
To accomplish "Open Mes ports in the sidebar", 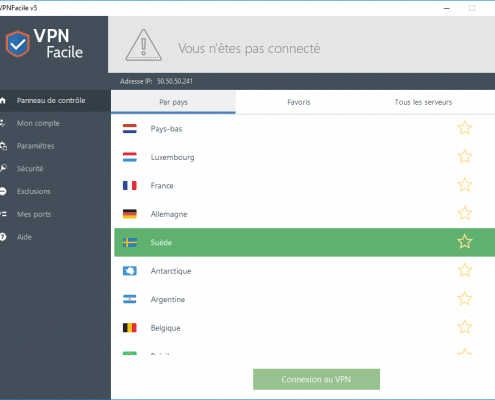I will click(x=34, y=214).
